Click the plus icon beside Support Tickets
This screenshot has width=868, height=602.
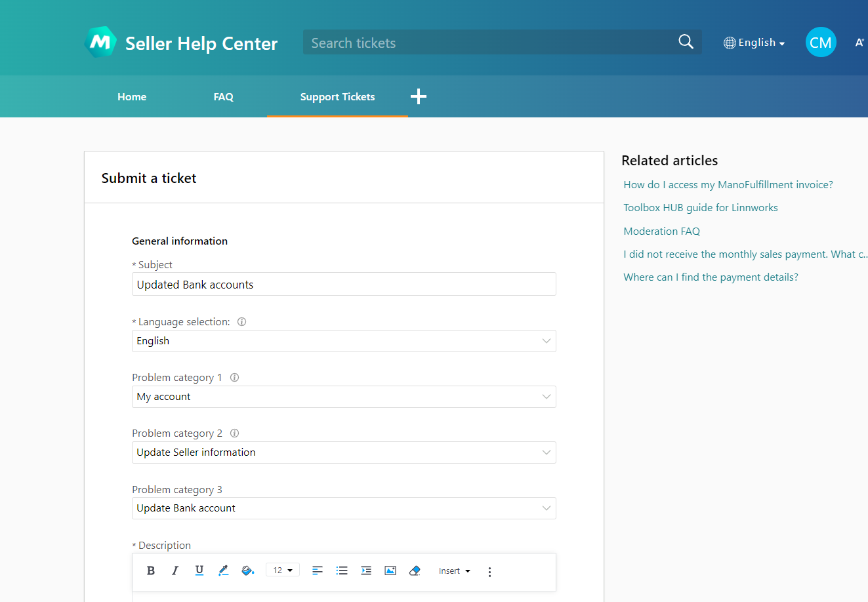[x=419, y=96]
